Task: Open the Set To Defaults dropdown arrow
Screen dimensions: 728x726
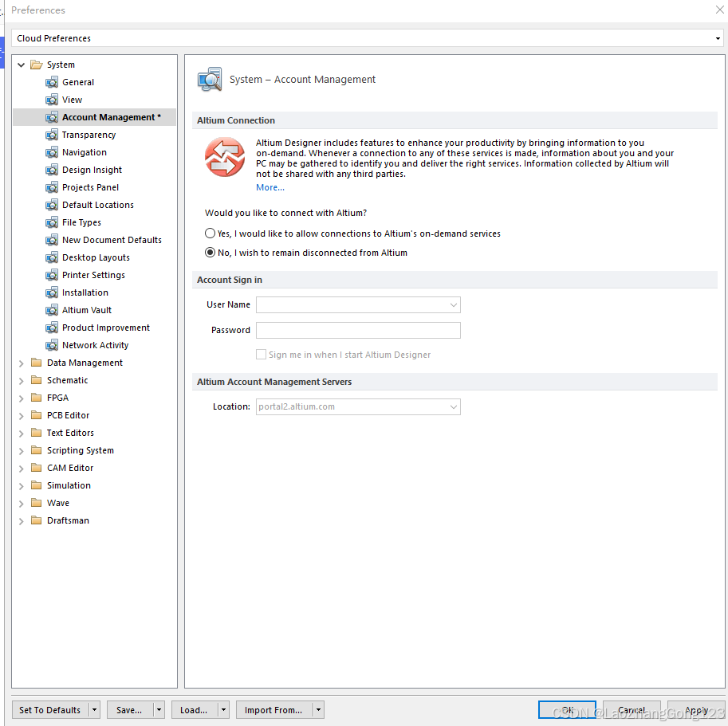Action: pyautogui.click(x=94, y=710)
